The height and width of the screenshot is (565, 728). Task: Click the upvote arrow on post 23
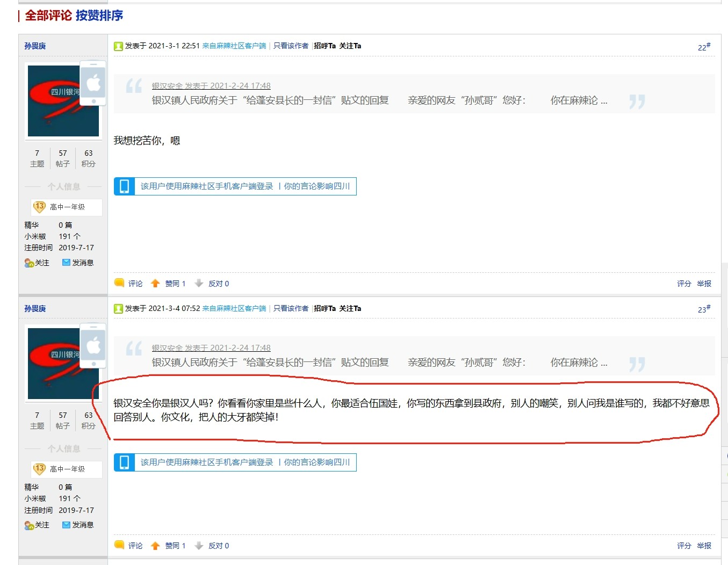pyautogui.click(x=155, y=546)
